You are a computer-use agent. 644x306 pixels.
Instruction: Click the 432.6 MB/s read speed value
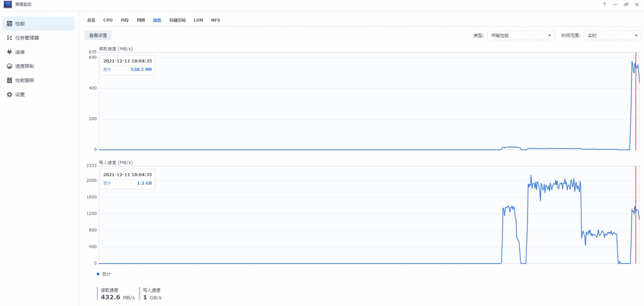tap(118, 297)
